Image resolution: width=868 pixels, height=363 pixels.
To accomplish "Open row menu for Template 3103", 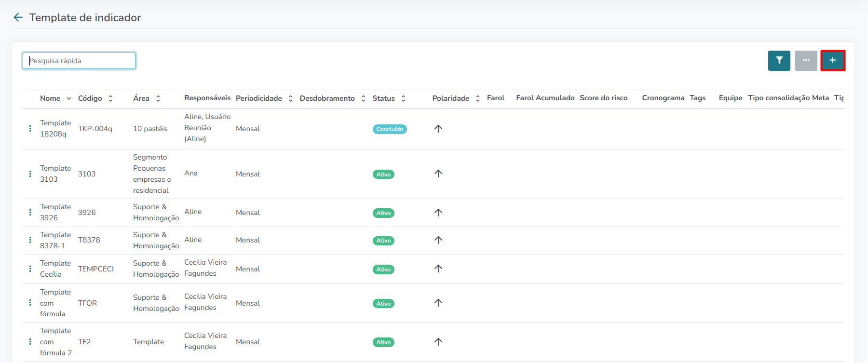I will pyautogui.click(x=30, y=174).
